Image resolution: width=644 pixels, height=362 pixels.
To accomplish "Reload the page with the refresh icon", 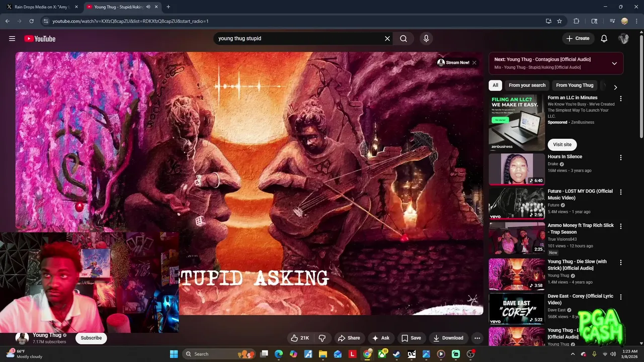I will 31,21.
